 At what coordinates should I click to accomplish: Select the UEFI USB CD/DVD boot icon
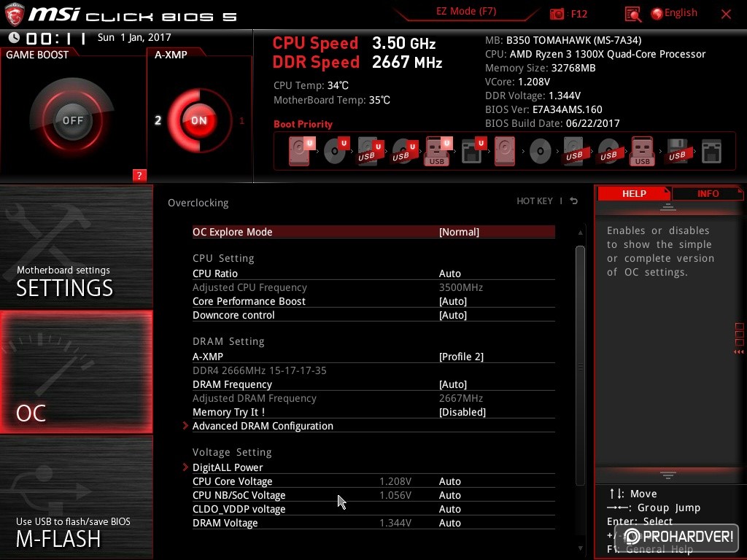point(404,151)
